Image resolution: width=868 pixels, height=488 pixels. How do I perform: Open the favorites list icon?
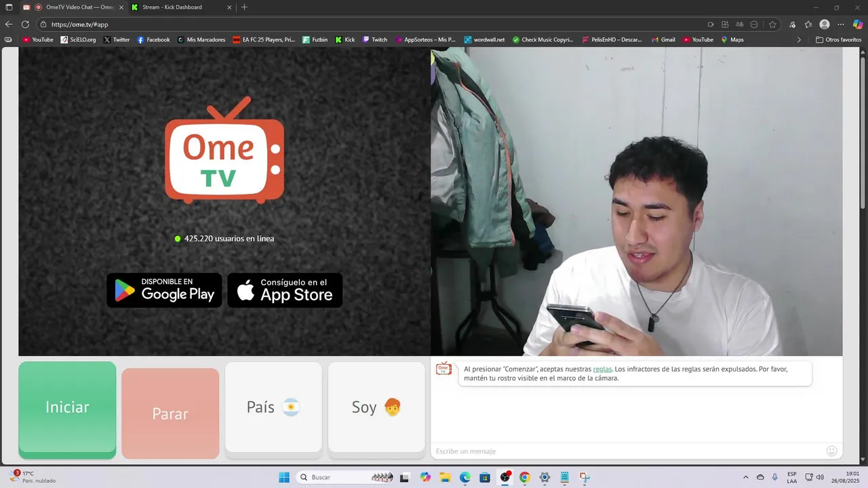pos(808,24)
